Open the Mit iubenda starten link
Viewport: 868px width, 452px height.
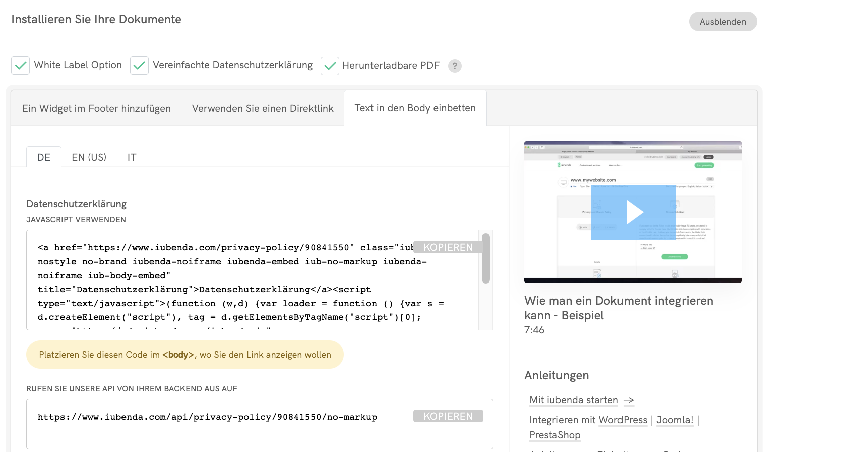pos(574,400)
